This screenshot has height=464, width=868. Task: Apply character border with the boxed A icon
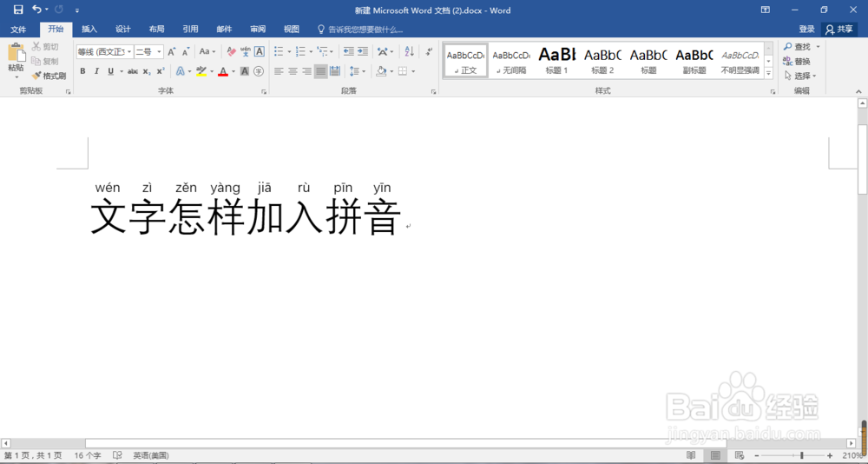[x=259, y=51]
